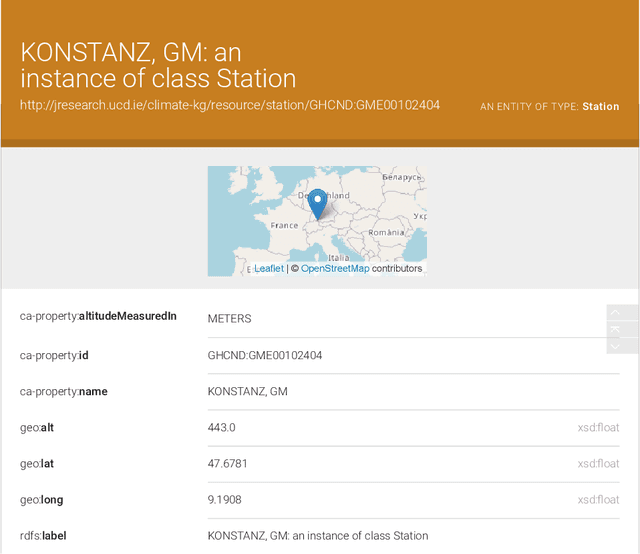Open the Leaflet attribution link

[x=268, y=268]
